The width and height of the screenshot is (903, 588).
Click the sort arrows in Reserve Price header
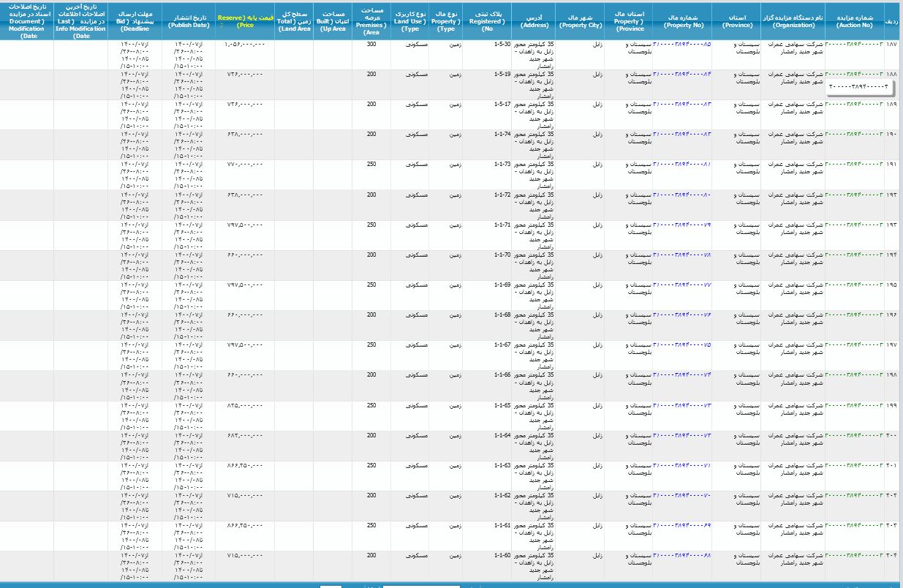pyautogui.click(x=222, y=25)
